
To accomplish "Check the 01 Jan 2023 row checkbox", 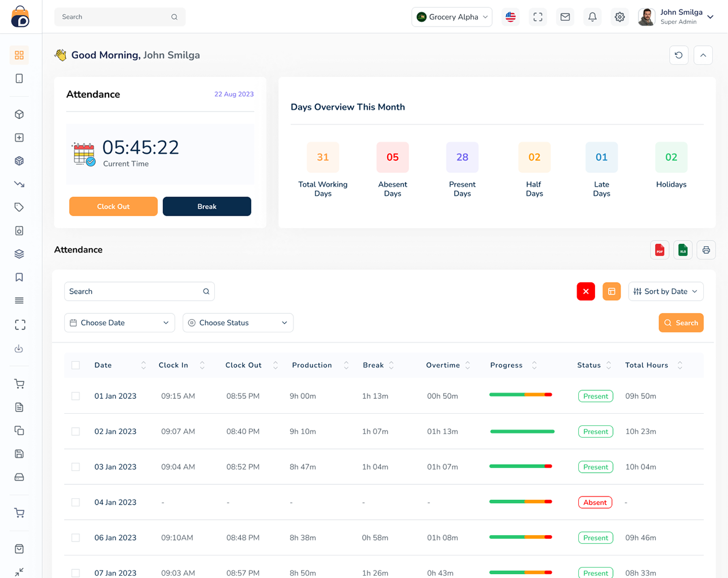I will click(75, 396).
